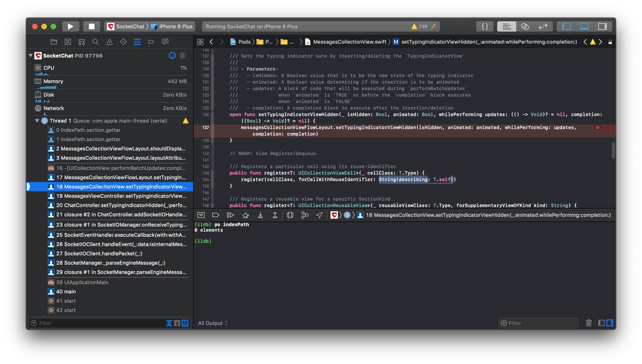This screenshot has width=642, height=364.
Task: Go back in editor history
Action: [211, 42]
